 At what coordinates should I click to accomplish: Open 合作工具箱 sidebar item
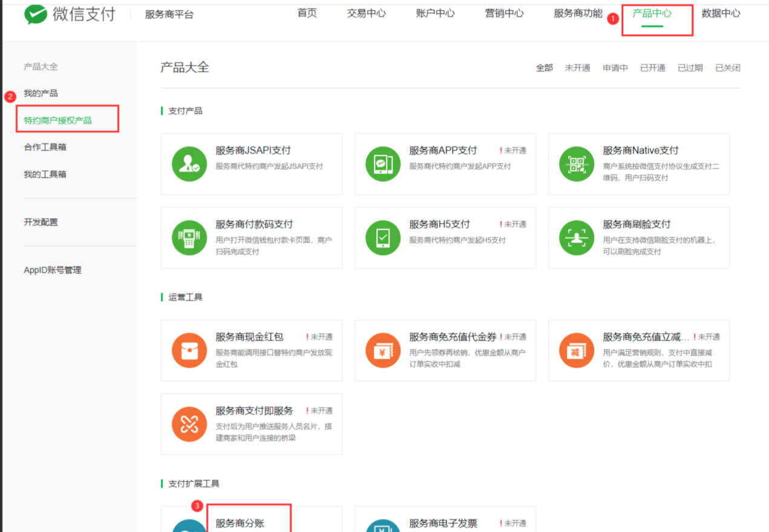(x=45, y=147)
